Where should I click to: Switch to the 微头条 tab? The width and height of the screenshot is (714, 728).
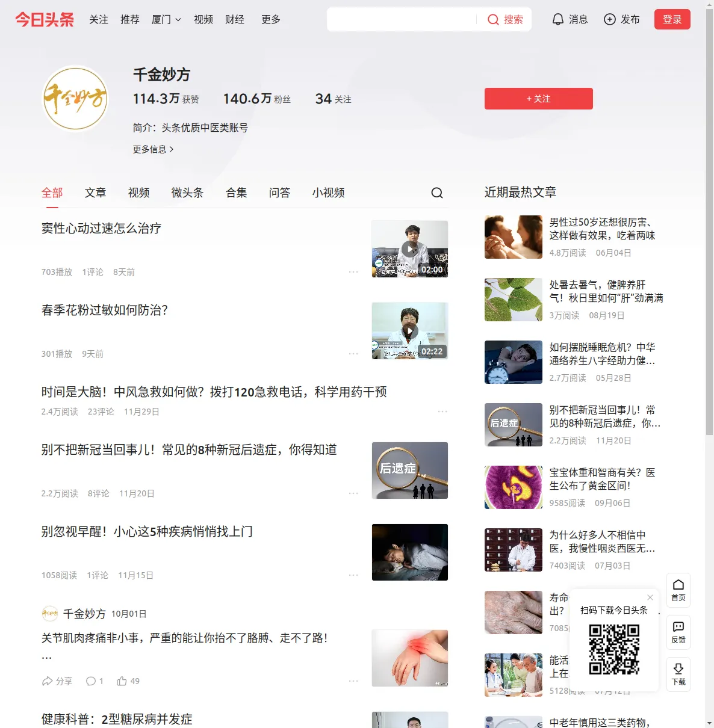pyautogui.click(x=188, y=193)
